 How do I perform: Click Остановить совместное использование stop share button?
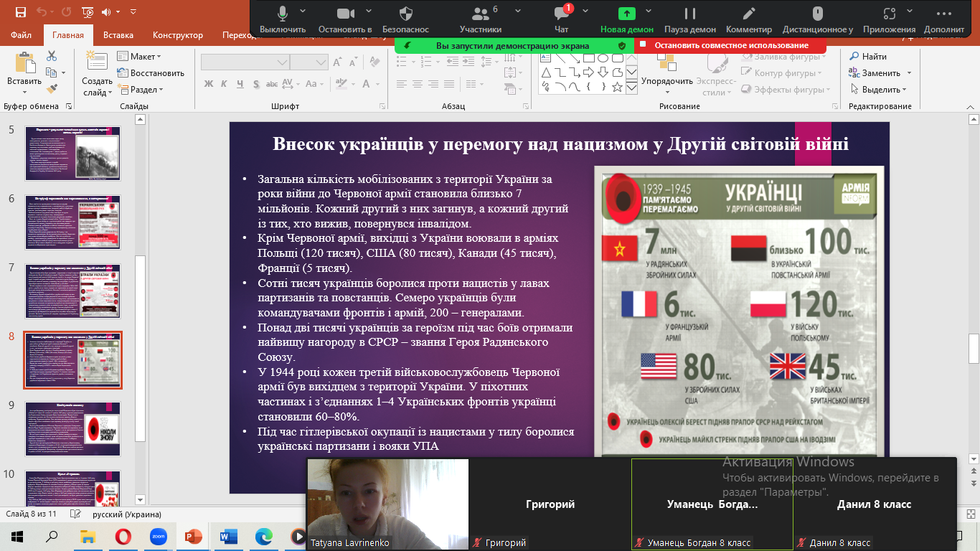(x=730, y=45)
